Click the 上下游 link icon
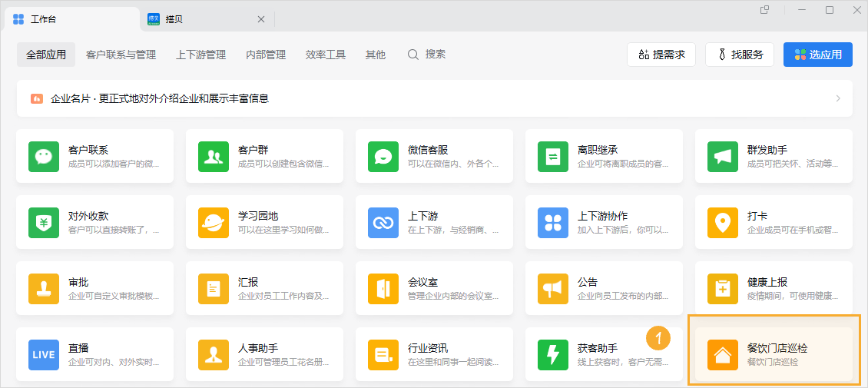Image resolution: width=868 pixels, height=388 pixels. 383,223
